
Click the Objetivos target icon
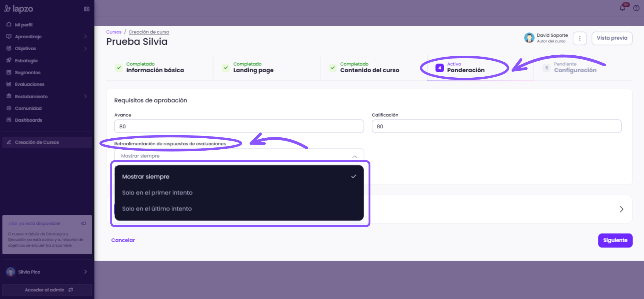9,48
